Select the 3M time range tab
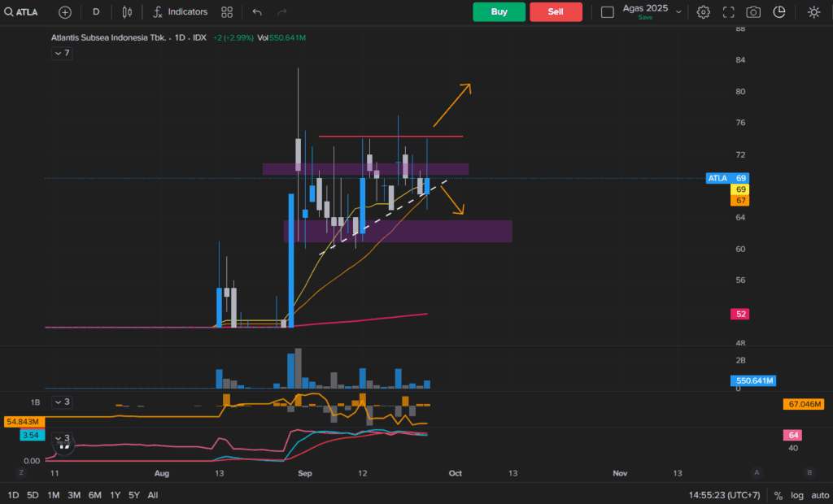The height and width of the screenshot is (504, 833). [74, 495]
